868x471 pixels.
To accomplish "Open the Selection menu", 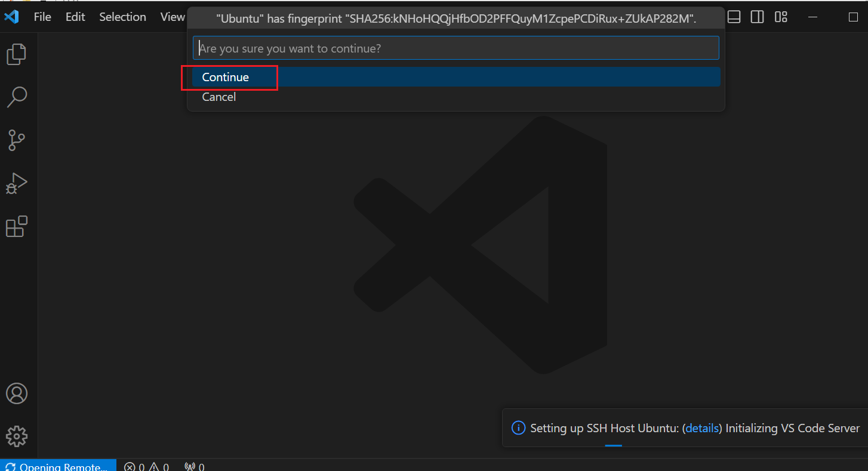I will [x=122, y=17].
